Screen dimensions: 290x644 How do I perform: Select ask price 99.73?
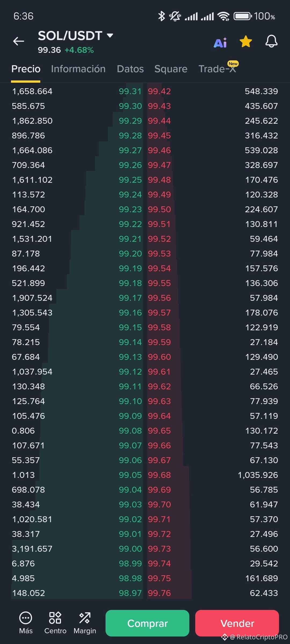point(159,549)
